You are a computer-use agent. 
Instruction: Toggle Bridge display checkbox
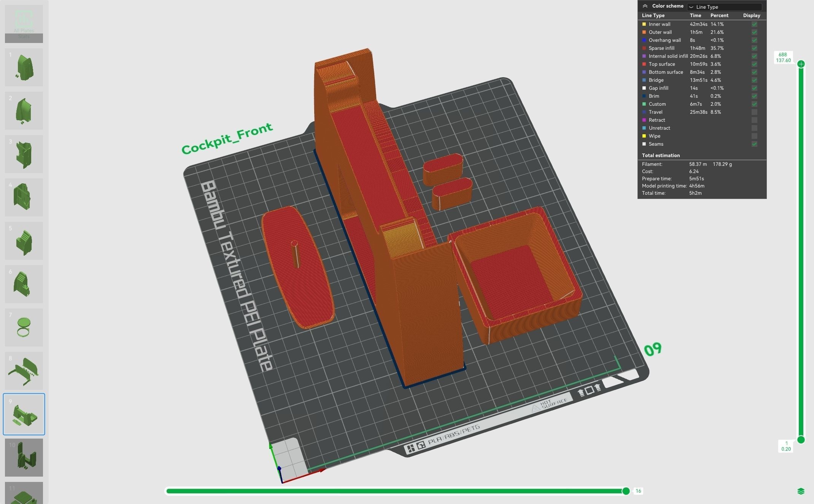(x=754, y=80)
